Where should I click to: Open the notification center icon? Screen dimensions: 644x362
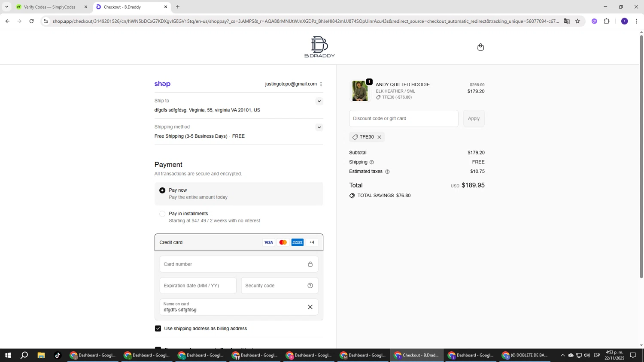pos(633,355)
